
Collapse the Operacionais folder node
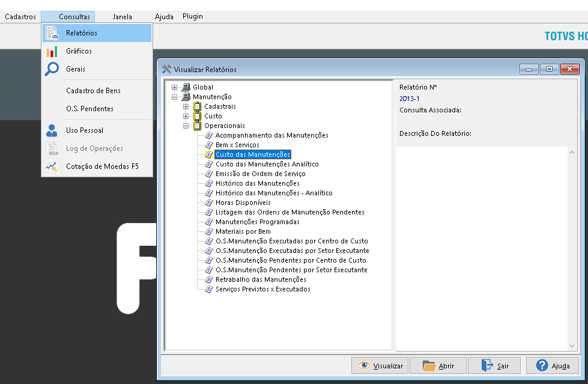pyautogui.click(x=186, y=126)
